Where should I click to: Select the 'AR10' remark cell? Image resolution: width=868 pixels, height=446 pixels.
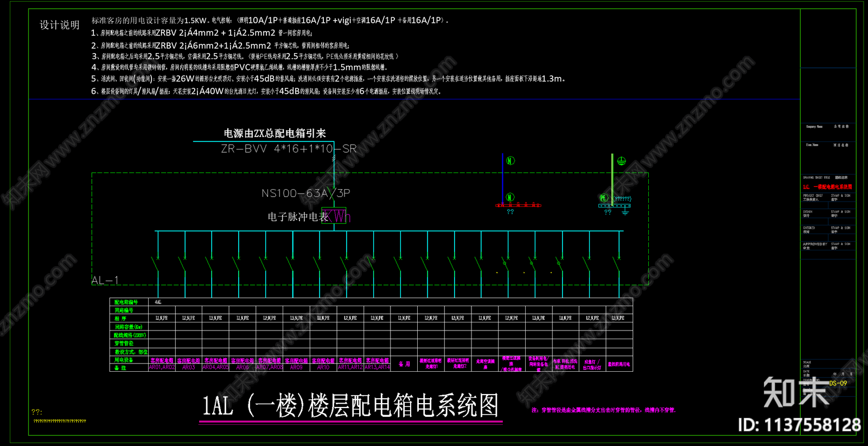click(x=323, y=367)
